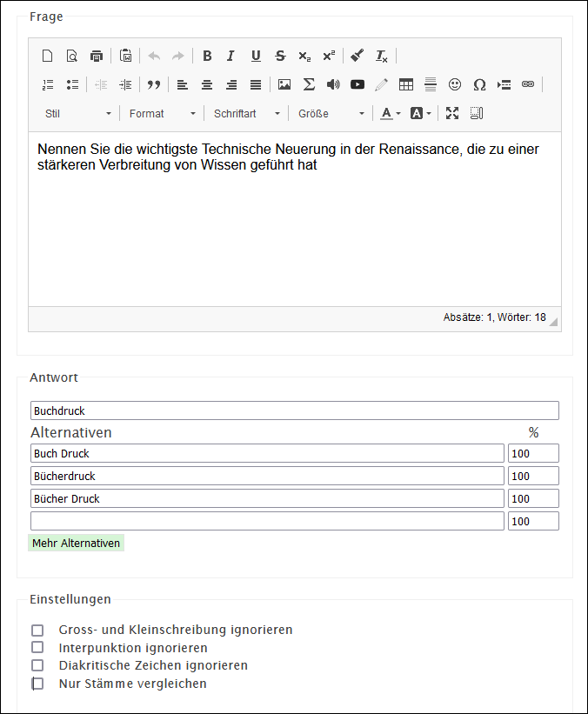Check Diakritische Zeichen ignorieren
Image resolution: width=588 pixels, height=714 pixels.
[x=37, y=665]
